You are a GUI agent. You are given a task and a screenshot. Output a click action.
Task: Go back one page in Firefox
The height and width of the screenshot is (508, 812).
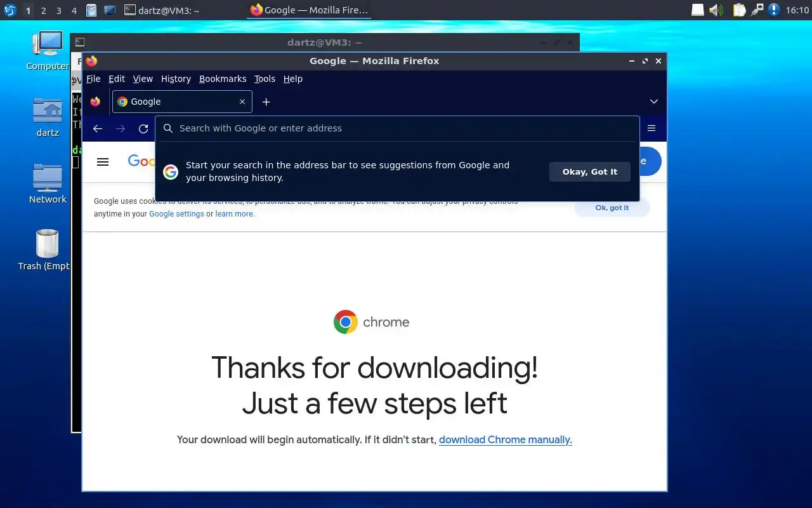pyautogui.click(x=98, y=128)
